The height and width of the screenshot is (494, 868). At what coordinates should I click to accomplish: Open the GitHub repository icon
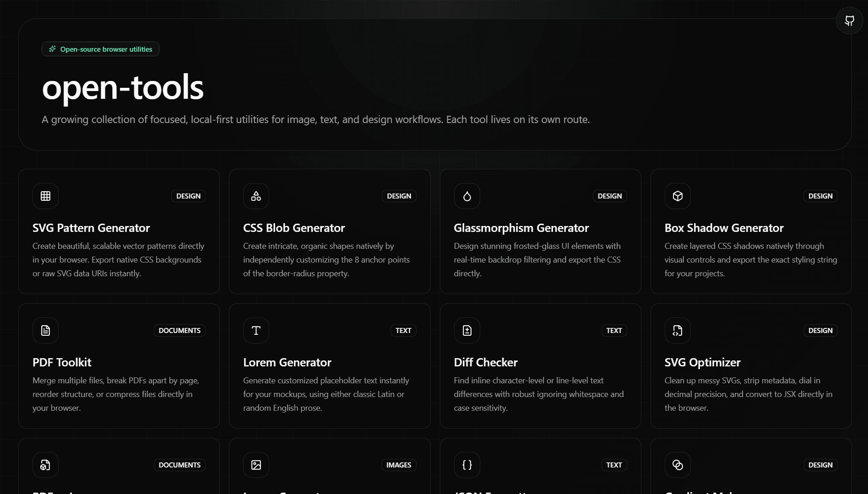click(x=849, y=21)
